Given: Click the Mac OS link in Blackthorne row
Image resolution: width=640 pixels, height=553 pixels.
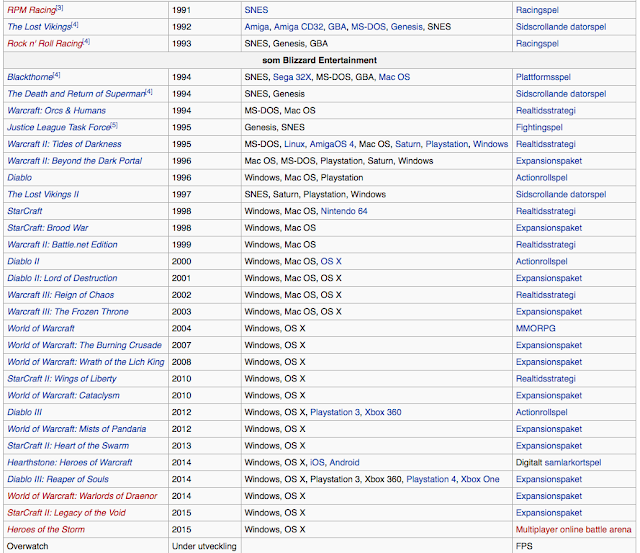Looking at the screenshot, I should click(x=394, y=77).
